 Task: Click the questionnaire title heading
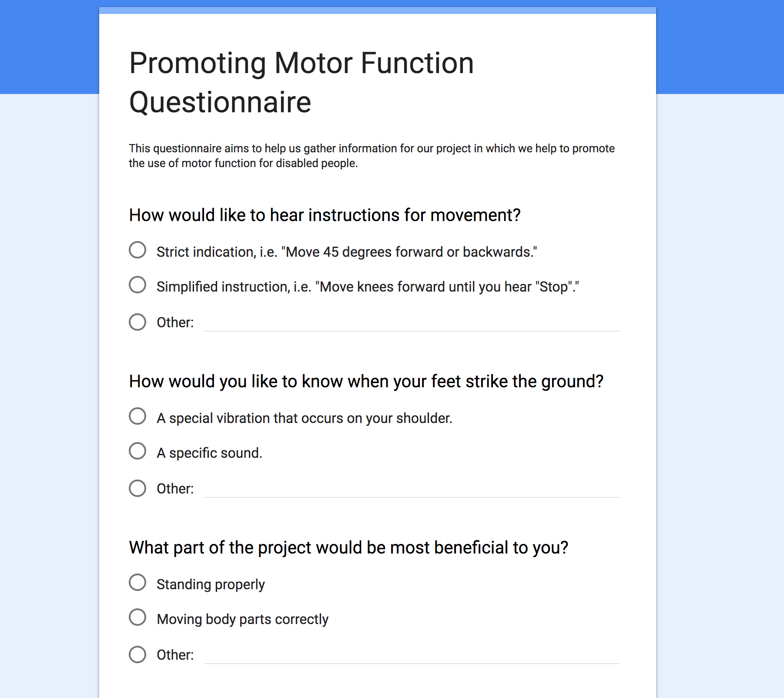click(x=301, y=83)
